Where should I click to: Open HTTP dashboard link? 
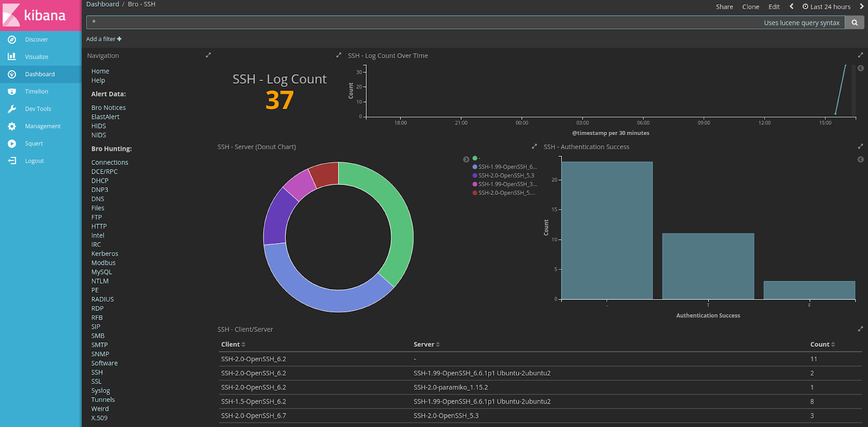tap(99, 227)
